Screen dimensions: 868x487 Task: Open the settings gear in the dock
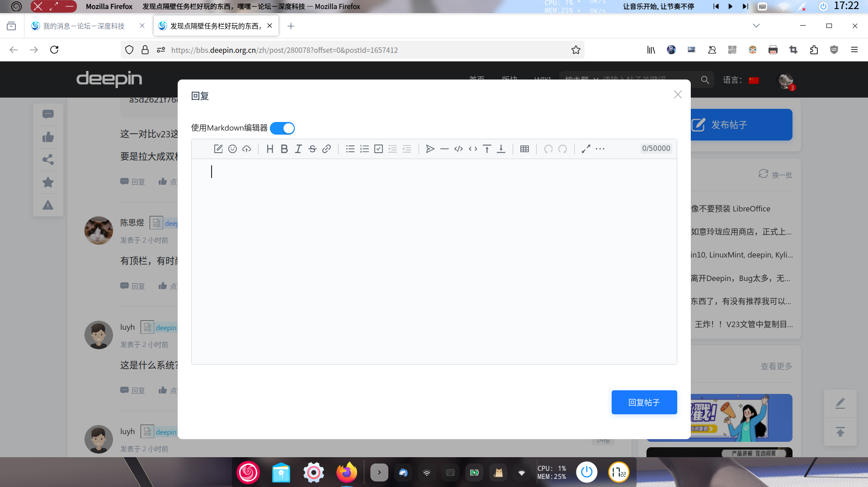[314, 473]
